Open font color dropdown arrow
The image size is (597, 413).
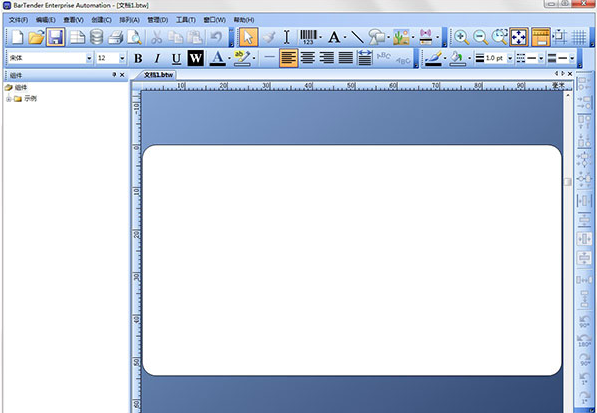[229, 58]
